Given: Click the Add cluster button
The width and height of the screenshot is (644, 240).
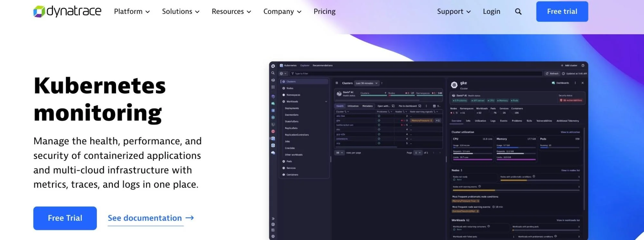Looking at the screenshot, I should coord(569,65).
